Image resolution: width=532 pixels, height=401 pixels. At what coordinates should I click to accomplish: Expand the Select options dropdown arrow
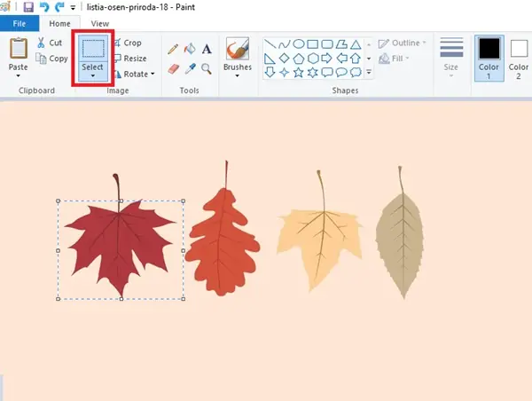coord(93,75)
